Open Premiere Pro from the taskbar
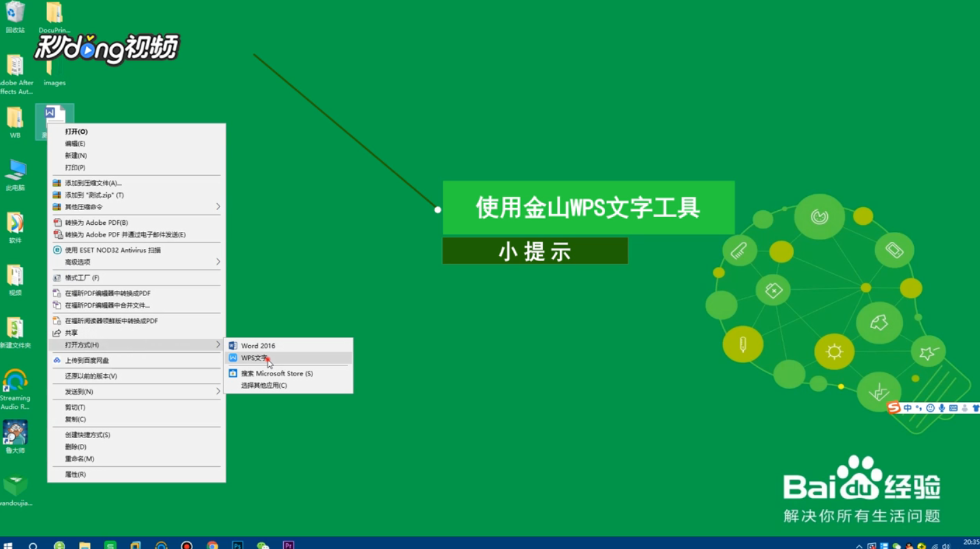Screen dimensions: 980x549 pyautogui.click(x=288, y=545)
